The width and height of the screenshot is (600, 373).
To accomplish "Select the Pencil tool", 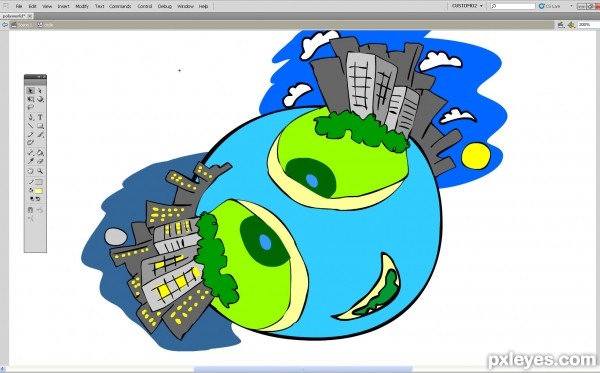I will [31, 134].
